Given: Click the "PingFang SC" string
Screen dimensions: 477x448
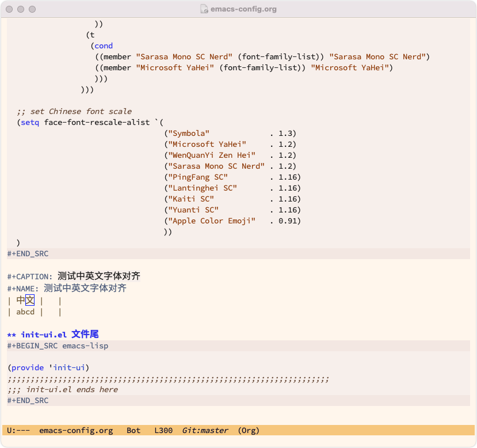Looking at the screenshot, I should click(198, 177).
